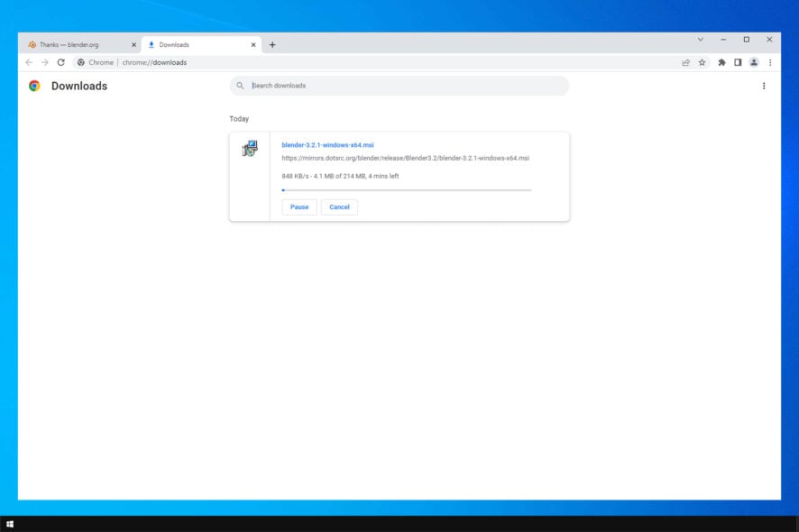The width and height of the screenshot is (799, 532).
Task: Pause the blender download
Action: (299, 206)
